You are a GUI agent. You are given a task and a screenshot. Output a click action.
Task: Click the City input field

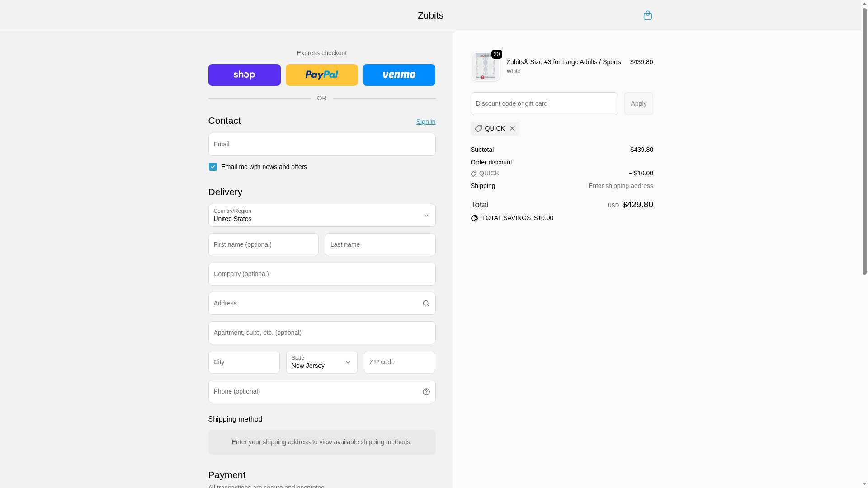(x=244, y=362)
